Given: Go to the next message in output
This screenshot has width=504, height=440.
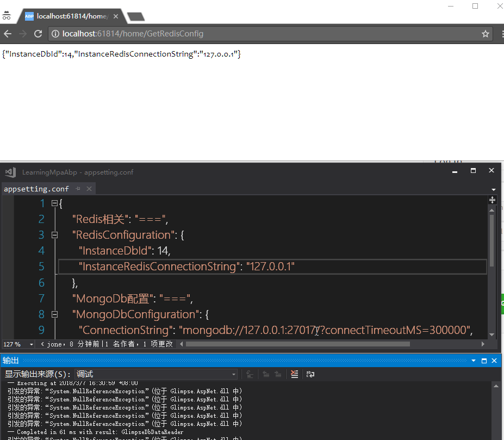Looking at the screenshot, I should point(278,374).
